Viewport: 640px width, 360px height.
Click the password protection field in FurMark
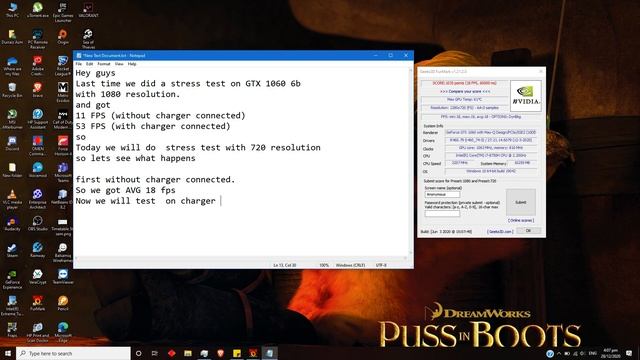click(442, 213)
